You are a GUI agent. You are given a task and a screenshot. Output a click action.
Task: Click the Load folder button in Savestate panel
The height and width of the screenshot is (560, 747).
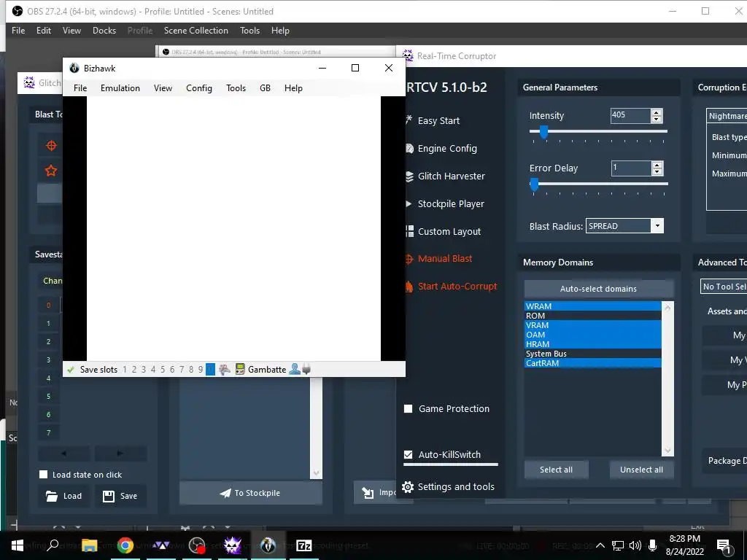[64, 496]
